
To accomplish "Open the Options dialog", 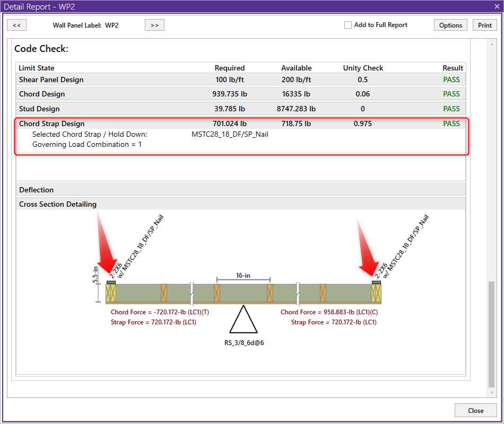I will tap(450, 25).
